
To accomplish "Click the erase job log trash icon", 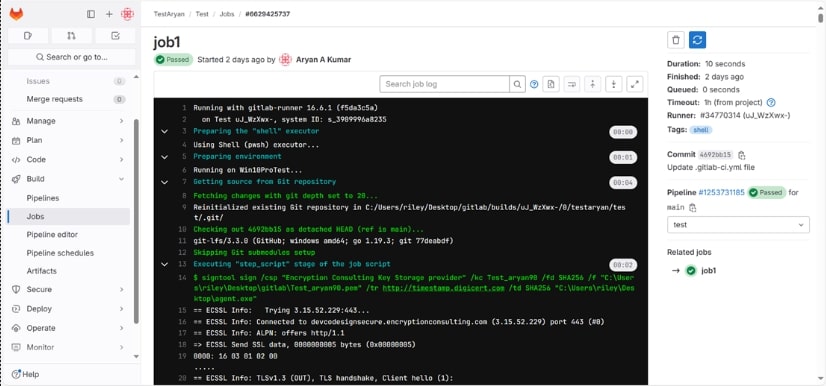I will (676, 40).
